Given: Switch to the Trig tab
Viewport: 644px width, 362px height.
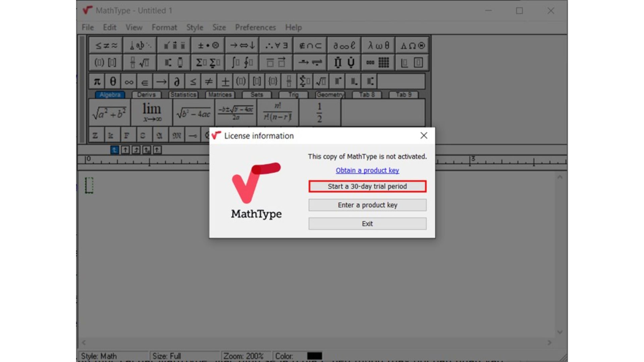Looking at the screenshot, I should coord(293,95).
